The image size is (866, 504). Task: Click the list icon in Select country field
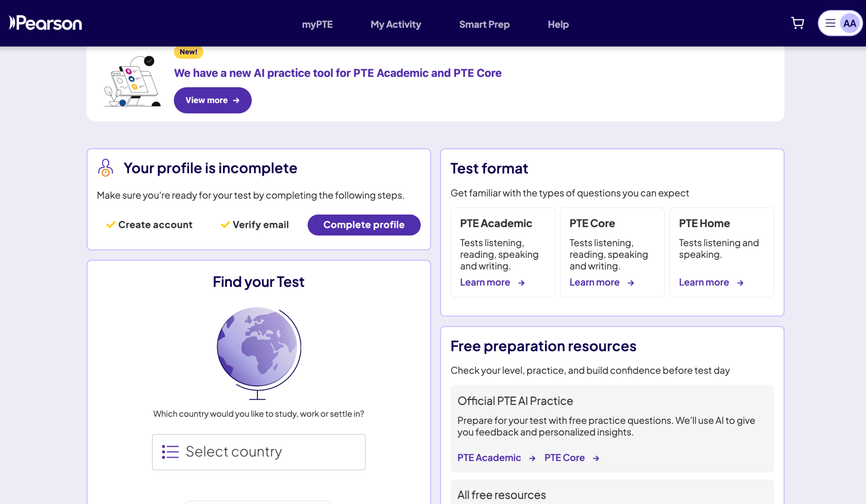click(170, 452)
